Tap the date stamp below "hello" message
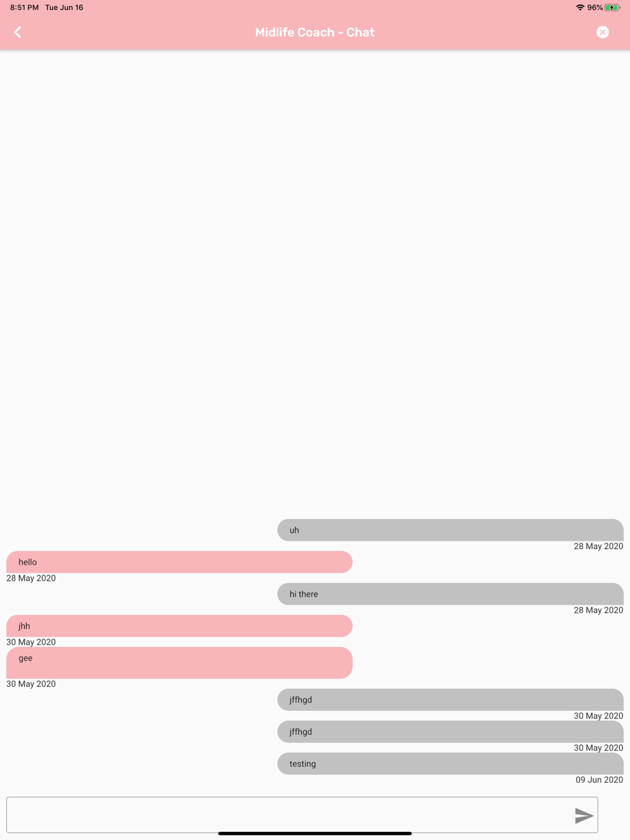The height and width of the screenshot is (840, 630). click(31, 578)
